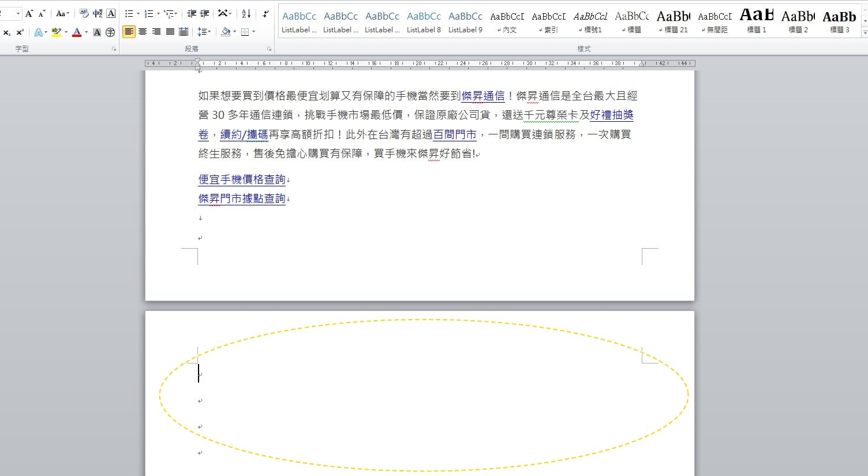Screen dimensions: 868x476
Task: Apply a multilevel list
Action: pos(169,14)
